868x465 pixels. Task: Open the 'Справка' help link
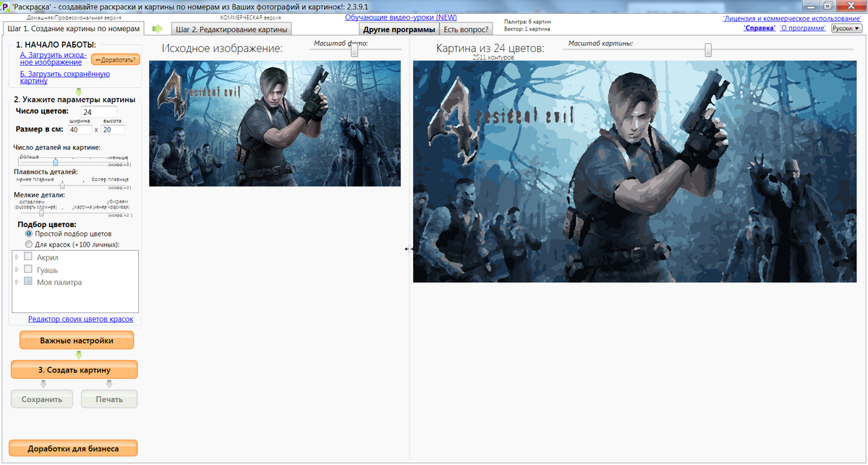[759, 27]
